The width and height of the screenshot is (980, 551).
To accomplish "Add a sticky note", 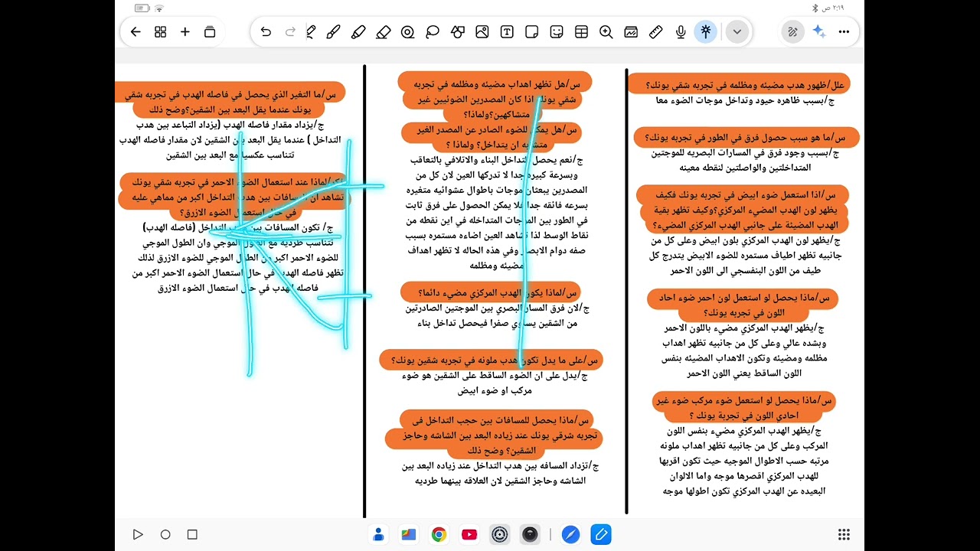I will pos(532,32).
